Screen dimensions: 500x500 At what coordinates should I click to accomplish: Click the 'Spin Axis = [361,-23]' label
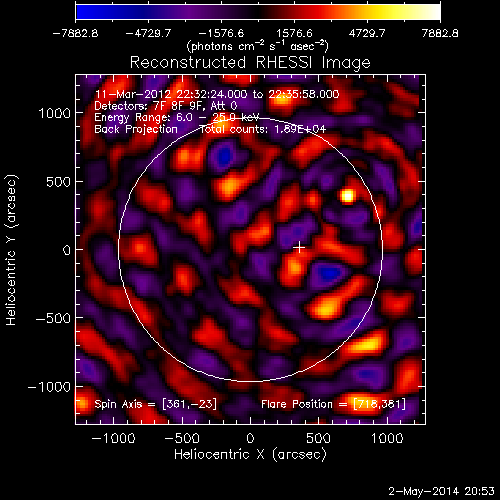click(x=155, y=404)
